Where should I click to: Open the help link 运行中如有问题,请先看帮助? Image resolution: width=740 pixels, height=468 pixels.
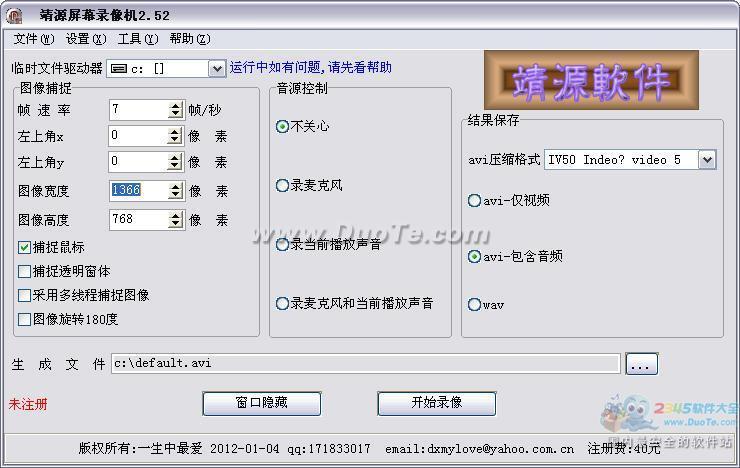tap(311, 68)
